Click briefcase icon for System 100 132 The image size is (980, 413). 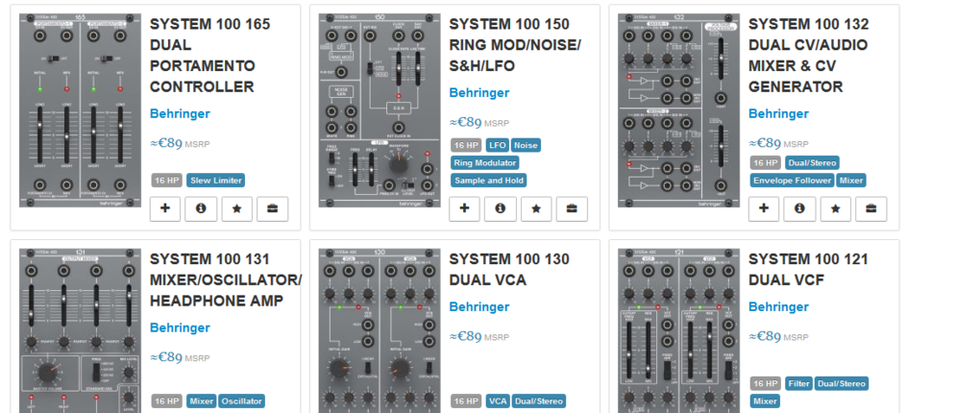point(871,208)
